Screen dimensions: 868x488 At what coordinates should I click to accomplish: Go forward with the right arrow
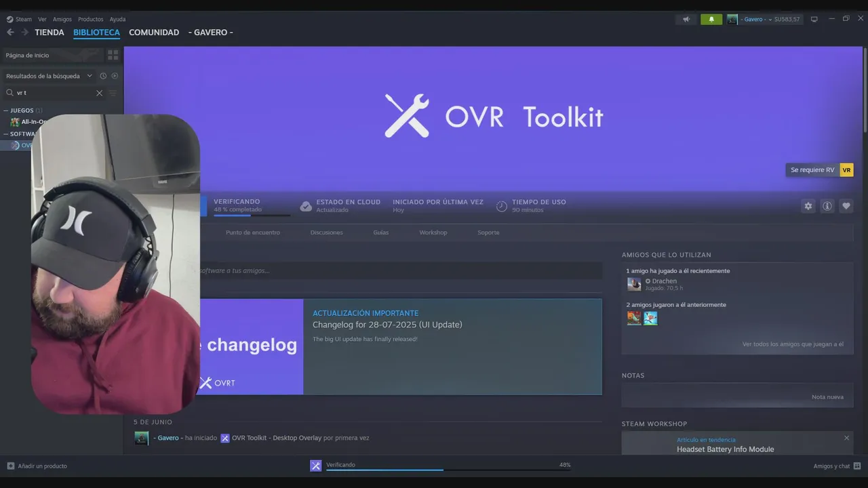pos(25,32)
